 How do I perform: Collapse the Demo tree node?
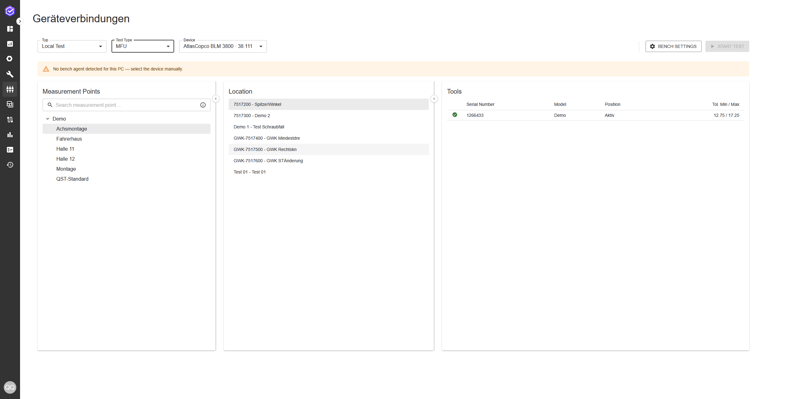[47, 119]
